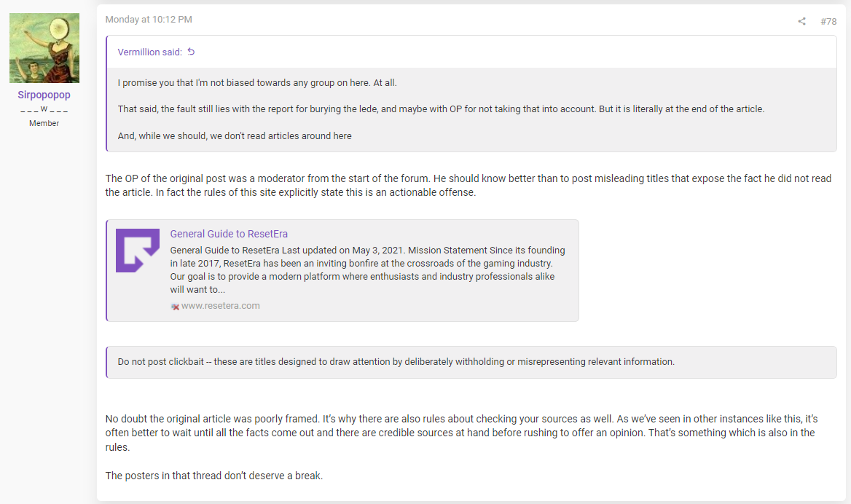
Task: Open the Sirpopopop username profile link
Action: click(44, 95)
